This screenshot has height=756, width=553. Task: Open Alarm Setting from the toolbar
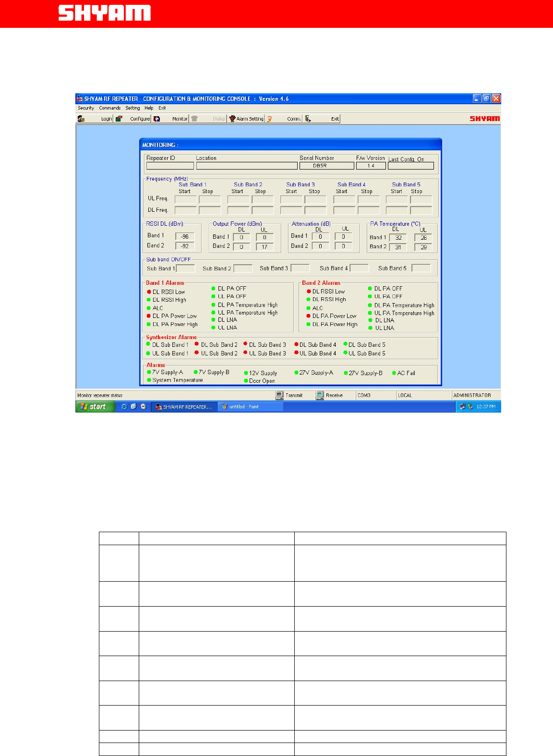(x=246, y=119)
